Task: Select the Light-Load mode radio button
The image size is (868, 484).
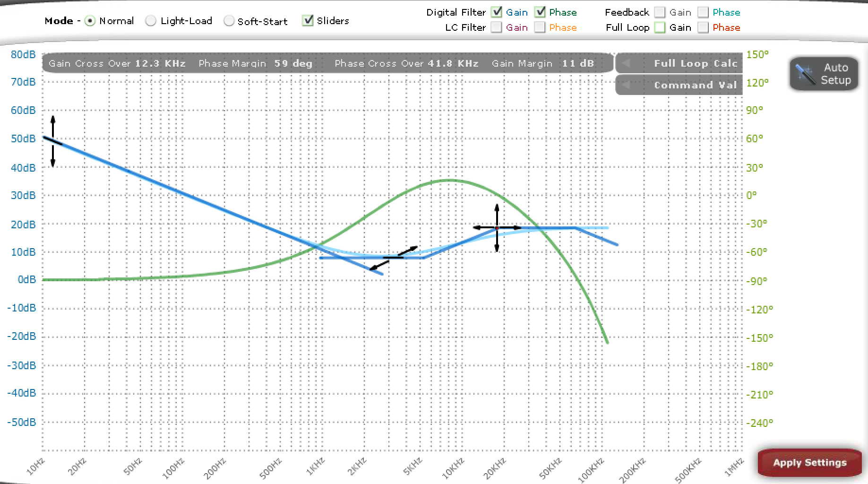Action: 151,21
